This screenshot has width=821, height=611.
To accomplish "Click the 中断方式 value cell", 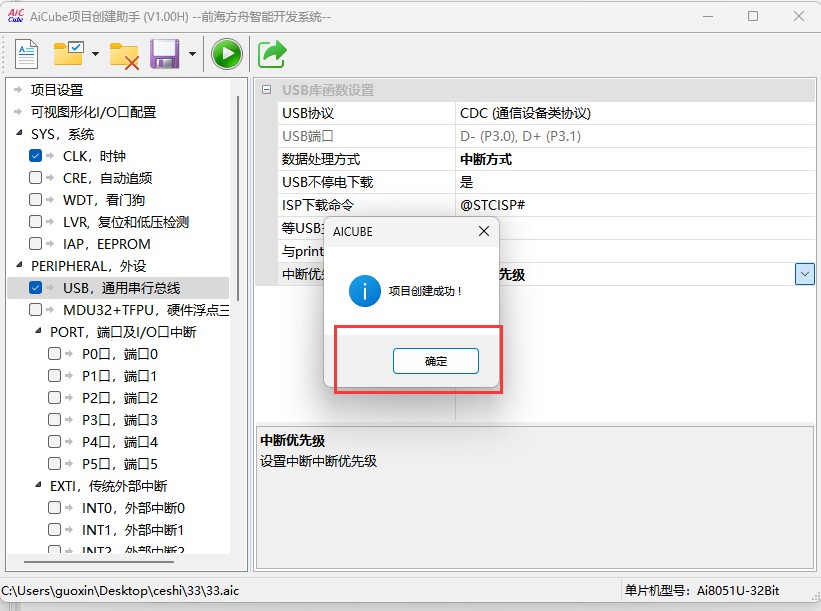I will [636, 159].
